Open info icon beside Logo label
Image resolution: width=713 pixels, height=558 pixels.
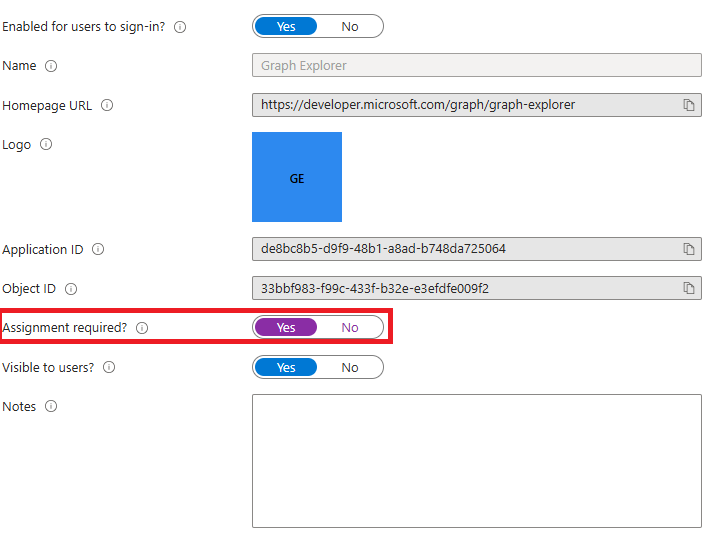tap(46, 145)
